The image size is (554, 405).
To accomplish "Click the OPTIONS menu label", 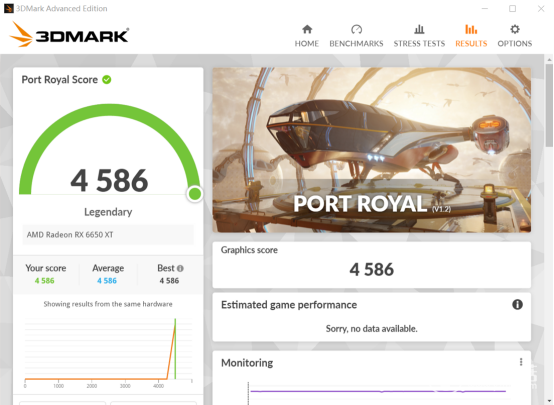I will 515,43.
